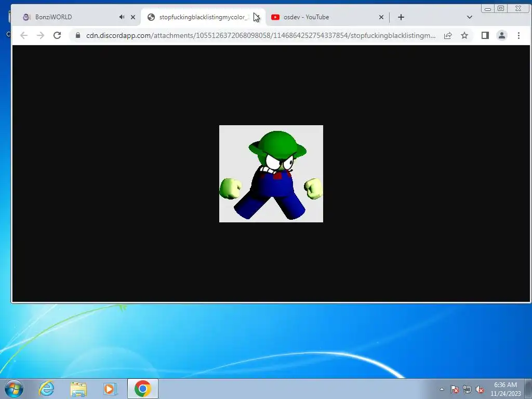The height and width of the screenshot is (399, 532).
Task: Bookmark this page with star icon
Action: 464,35
